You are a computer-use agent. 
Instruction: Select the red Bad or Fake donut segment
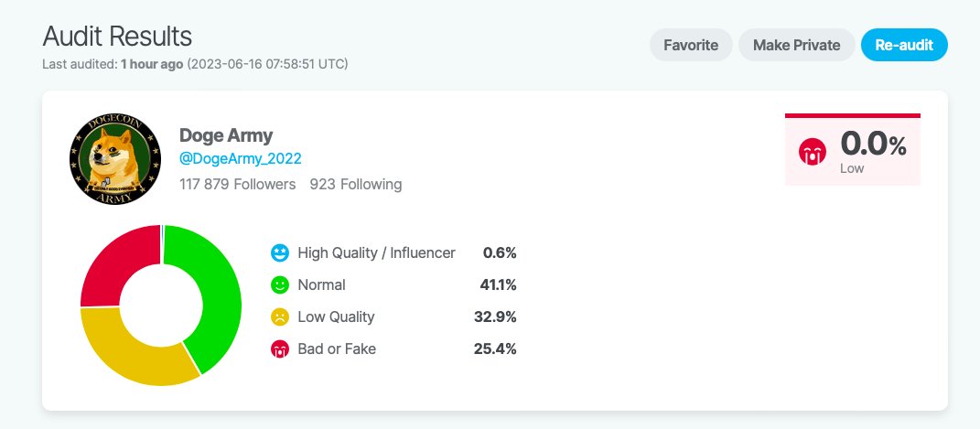[119, 263]
